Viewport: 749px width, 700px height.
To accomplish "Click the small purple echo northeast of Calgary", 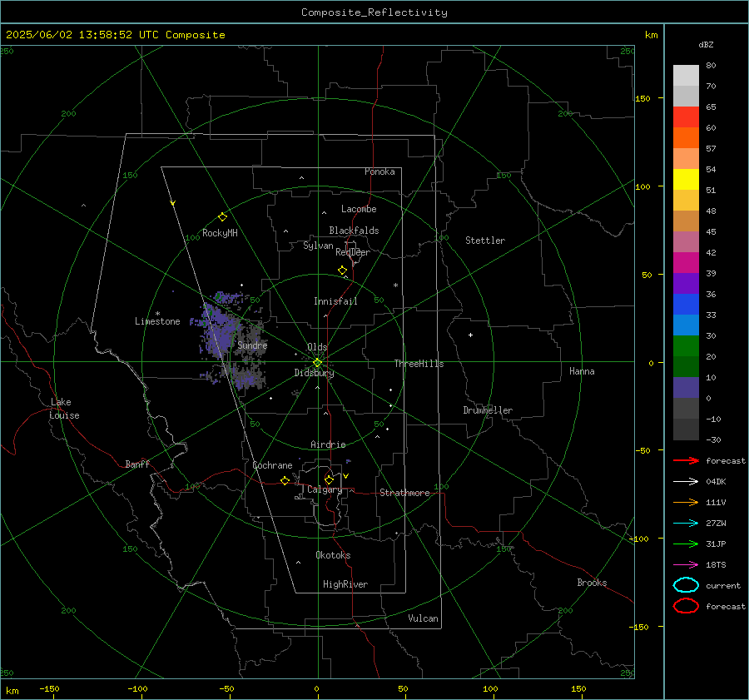I will 348,461.
